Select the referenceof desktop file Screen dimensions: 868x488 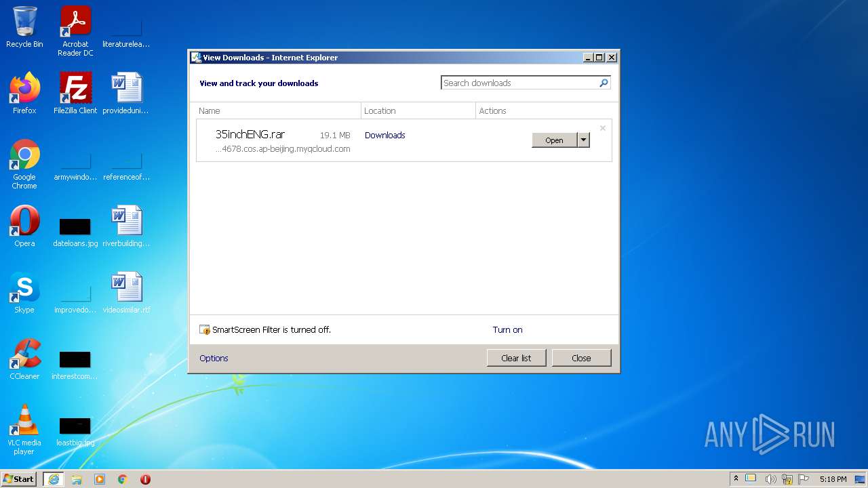click(x=126, y=164)
